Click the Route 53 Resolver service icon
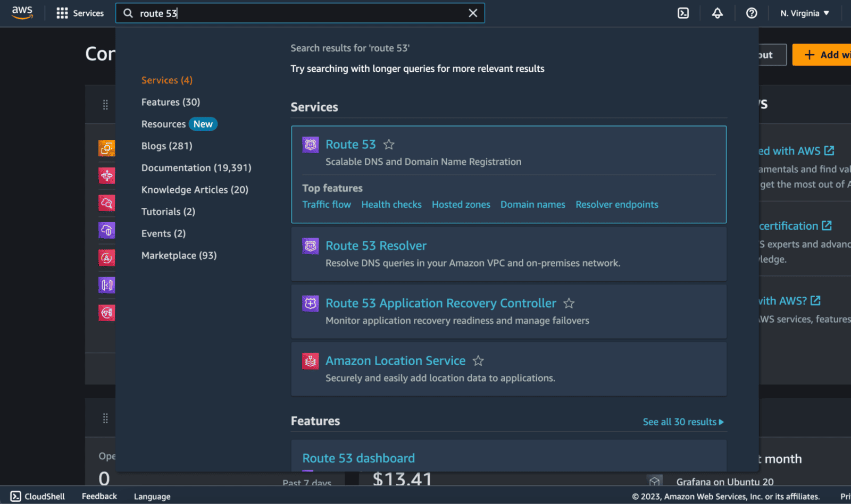851x504 pixels. (311, 246)
